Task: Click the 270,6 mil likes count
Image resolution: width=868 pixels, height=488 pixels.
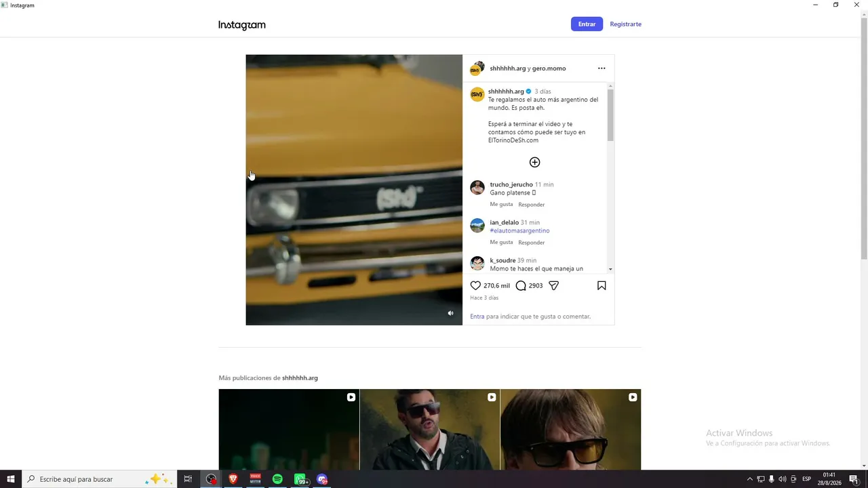Action: (496, 286)
